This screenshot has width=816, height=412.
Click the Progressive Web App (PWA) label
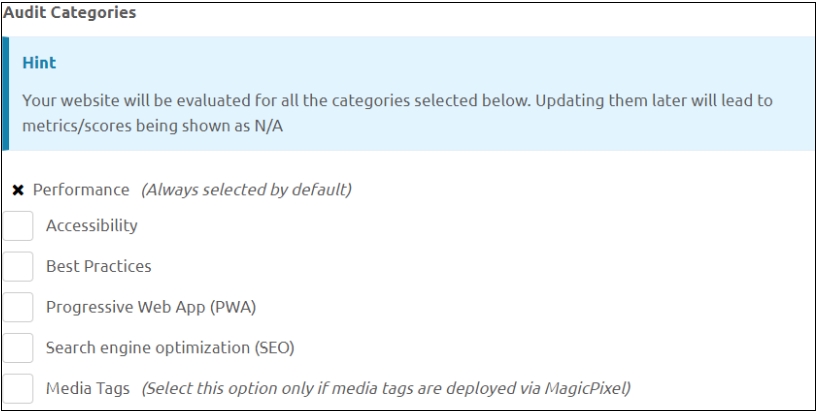[144, 307]
